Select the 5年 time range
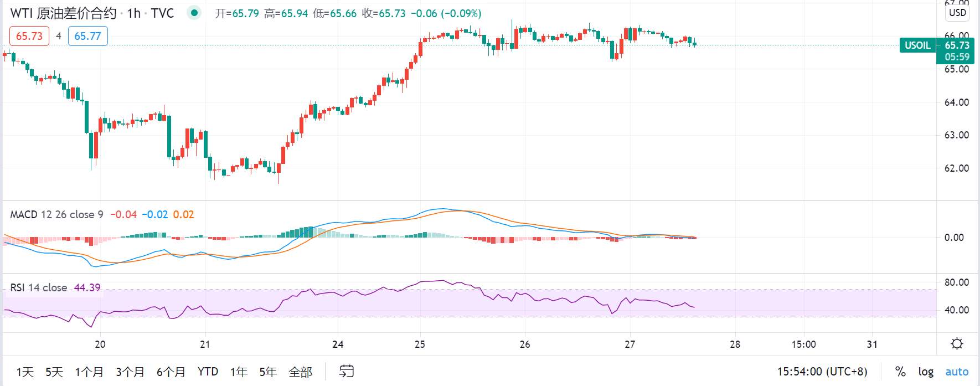Screen dimensions: 980x386 (268, 372)
